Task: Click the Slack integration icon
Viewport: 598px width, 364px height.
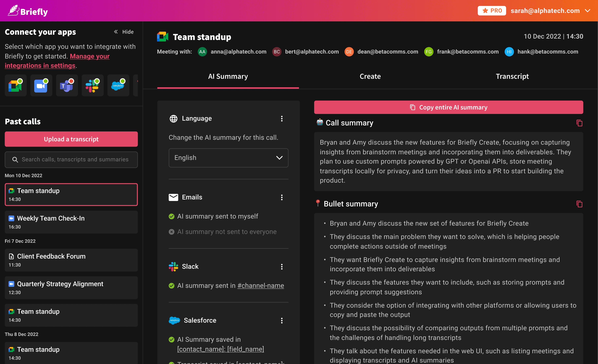Action: (x=93, y=85)
